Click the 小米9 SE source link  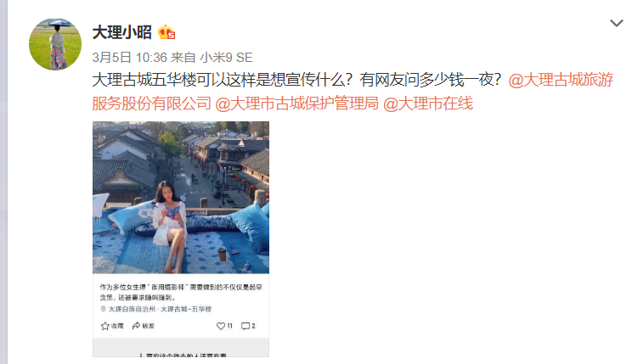[x=226, y=58]
